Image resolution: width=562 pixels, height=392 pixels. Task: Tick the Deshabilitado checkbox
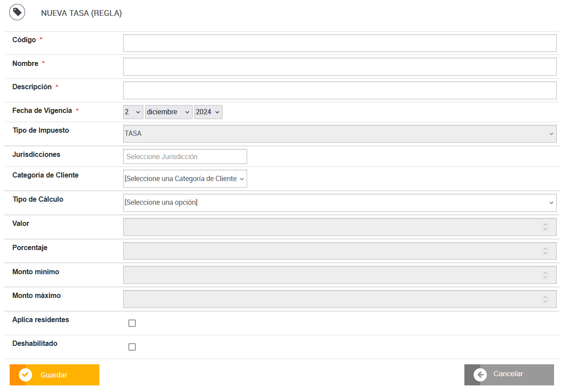132,347
